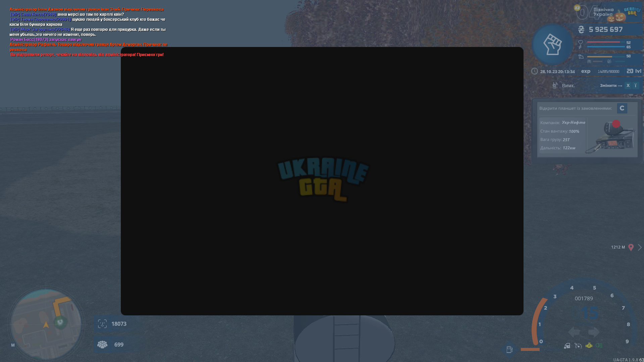Click the 'Тьома Порошенко' VIP chat message
The height and width of the screenshot is (362, 644).
point(87,22)
